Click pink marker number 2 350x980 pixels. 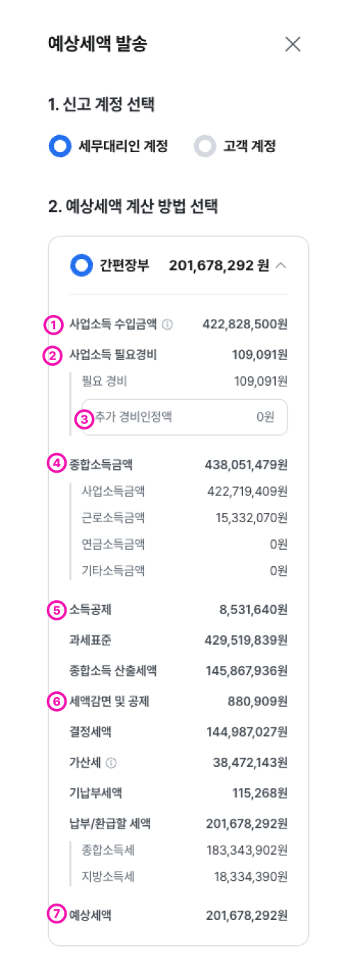coord(55,355)
